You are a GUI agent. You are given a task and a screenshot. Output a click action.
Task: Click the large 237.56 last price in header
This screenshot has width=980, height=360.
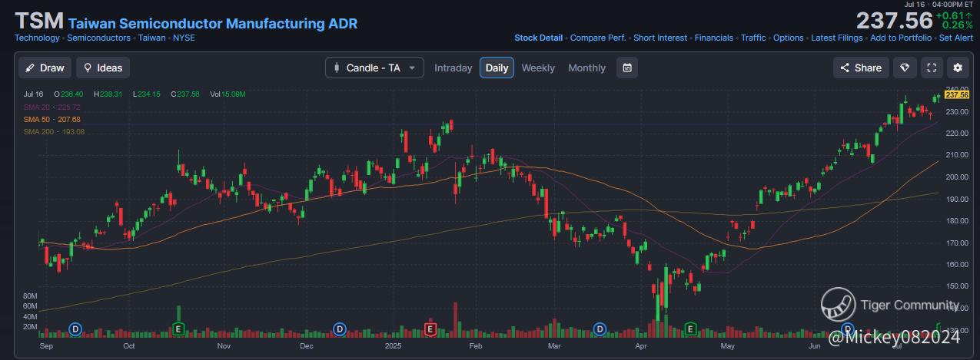[x=894, y=21]
